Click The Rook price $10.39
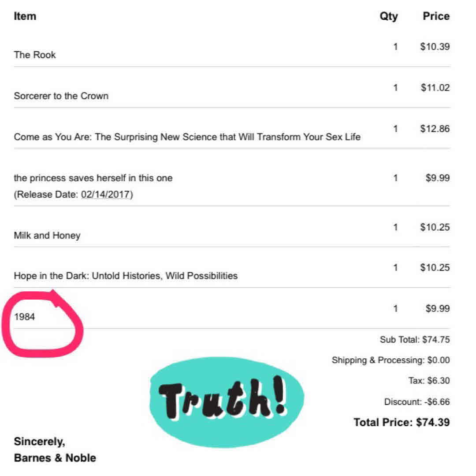 pyautogui.click(x=435, y=46)
